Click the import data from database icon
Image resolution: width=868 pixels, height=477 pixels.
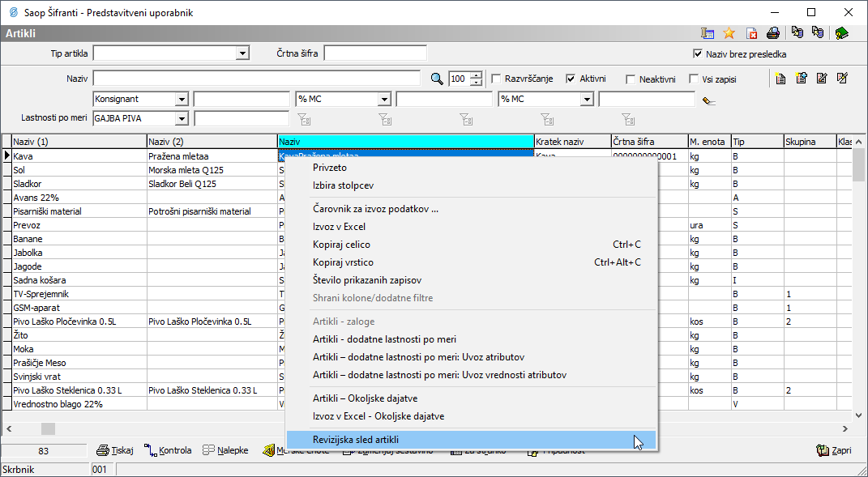coord(819,32)
